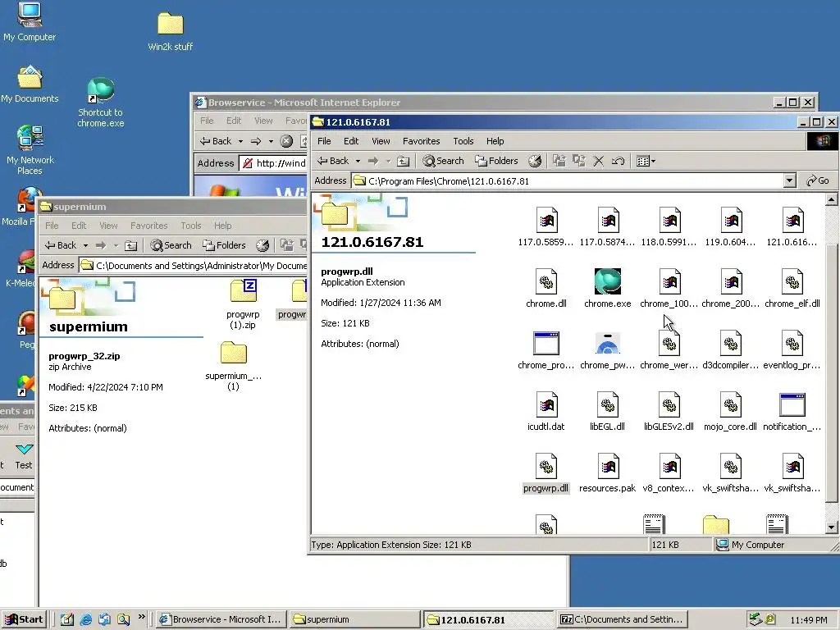The height and width of the screenshot is (630, 840).
Task: Click History icon in 121.0.6167.81 toolbar
Action: click(535, 161)
